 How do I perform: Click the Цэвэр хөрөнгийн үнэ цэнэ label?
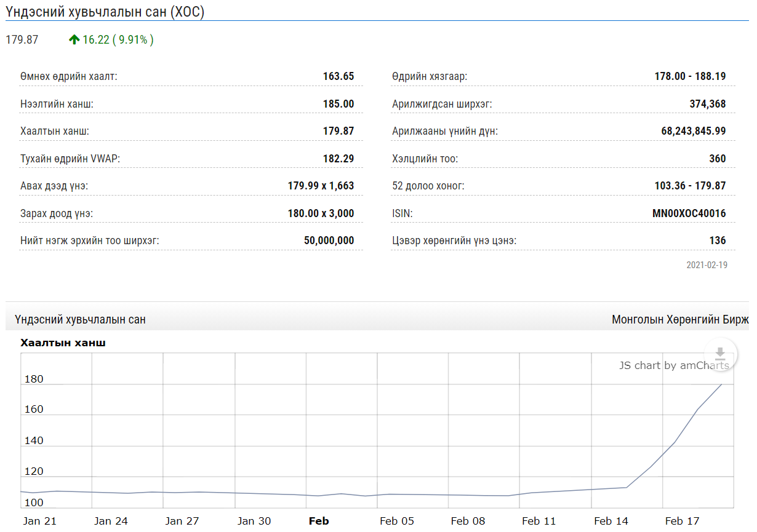point(454,240)
